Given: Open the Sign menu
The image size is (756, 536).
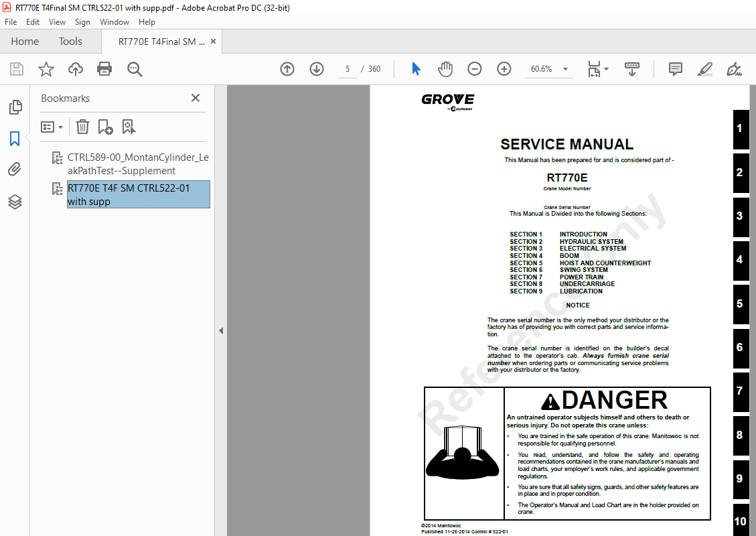Looking at the screenshot, I should 82,21.
